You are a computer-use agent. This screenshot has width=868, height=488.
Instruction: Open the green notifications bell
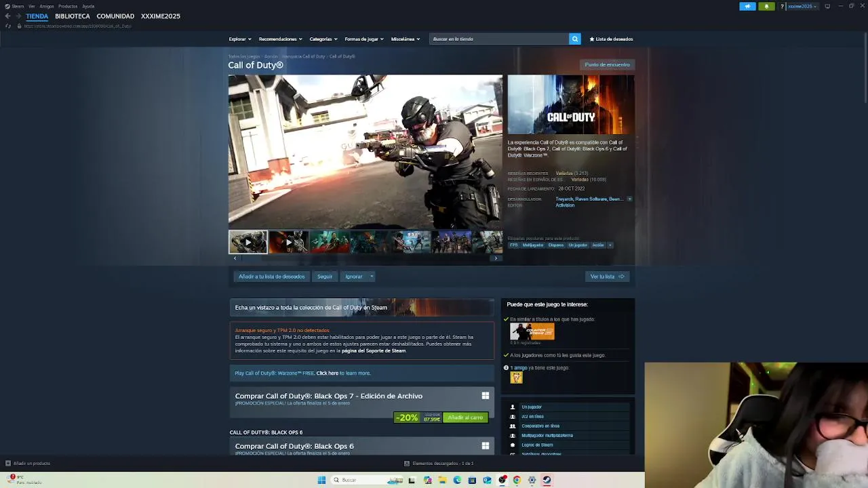click(766, 6)
